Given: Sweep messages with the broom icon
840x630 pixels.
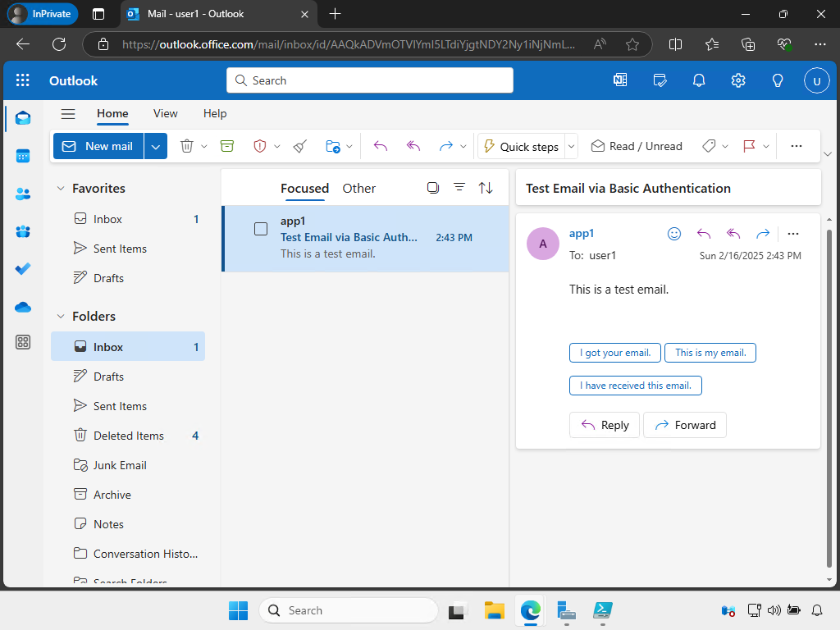Looking at the screenshot, I should click(x=300, y=146).
